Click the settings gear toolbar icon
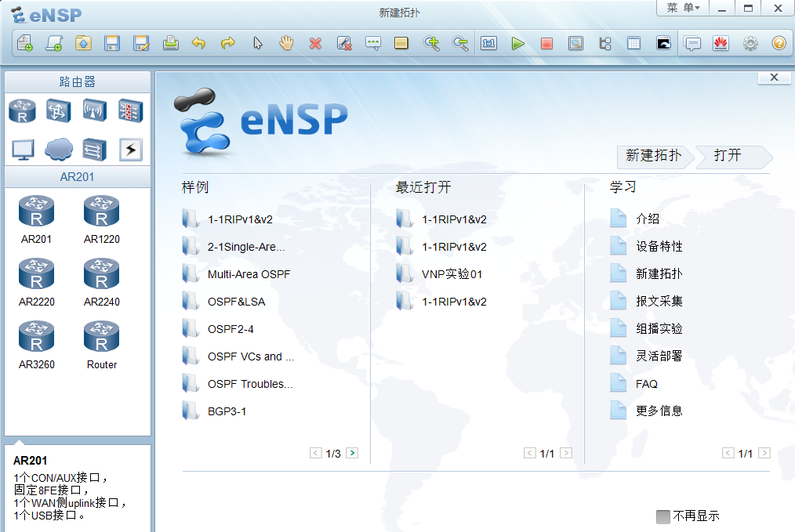Image resolution: width=795 pixels, height=532 pixels. (750, 44)
